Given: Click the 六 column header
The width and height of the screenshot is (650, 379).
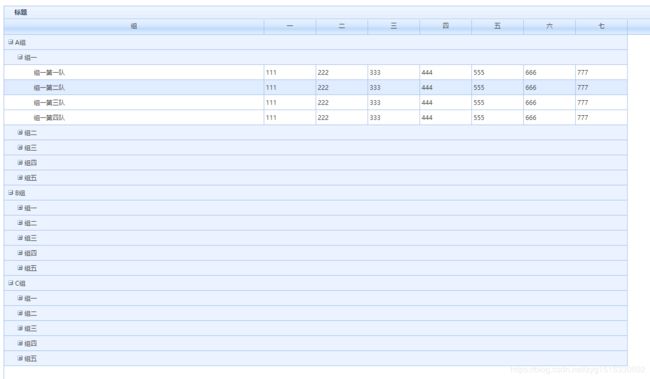Looking at the screenshot, I should pos(549,26).
